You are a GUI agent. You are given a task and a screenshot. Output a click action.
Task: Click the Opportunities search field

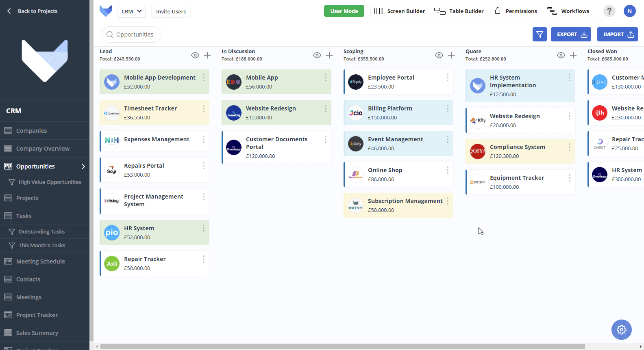(x=131, y=35)
